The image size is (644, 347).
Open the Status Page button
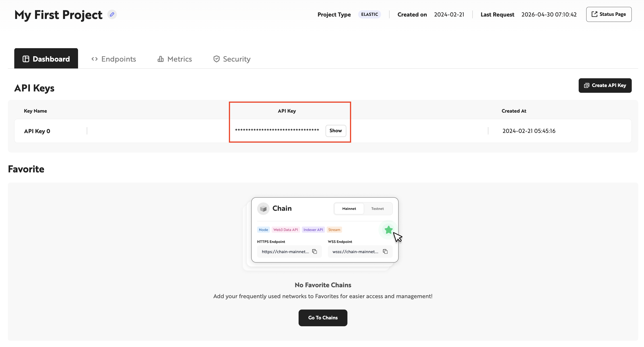[x=609, y=14]
